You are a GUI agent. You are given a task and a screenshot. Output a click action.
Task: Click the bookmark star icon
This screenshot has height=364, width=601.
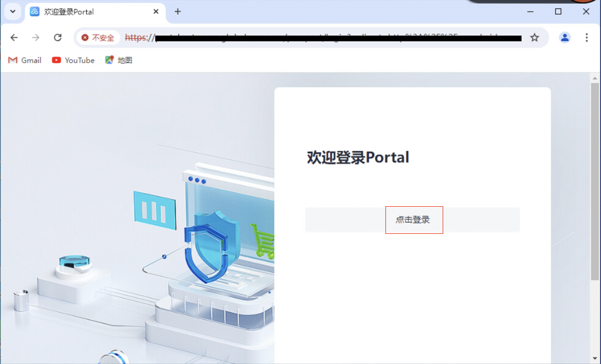tap(535, 37)
